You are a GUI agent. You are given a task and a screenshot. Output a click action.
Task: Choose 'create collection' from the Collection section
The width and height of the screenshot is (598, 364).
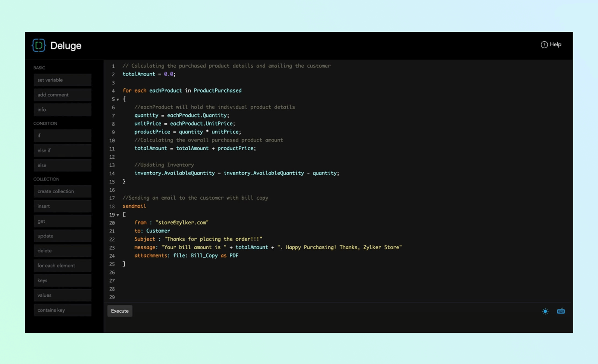[62, 191]
